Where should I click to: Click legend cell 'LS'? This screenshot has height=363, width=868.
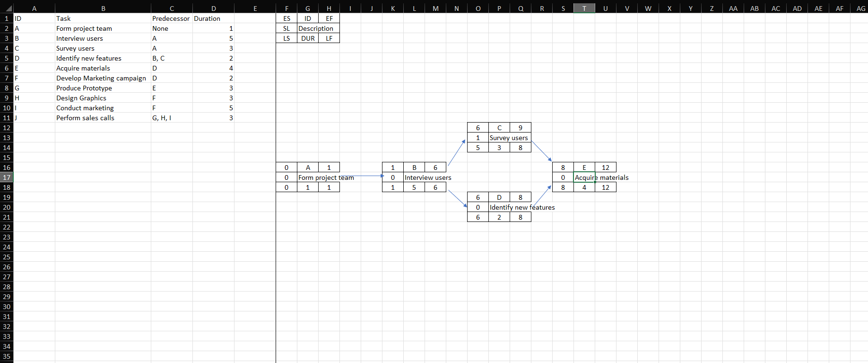286,38
